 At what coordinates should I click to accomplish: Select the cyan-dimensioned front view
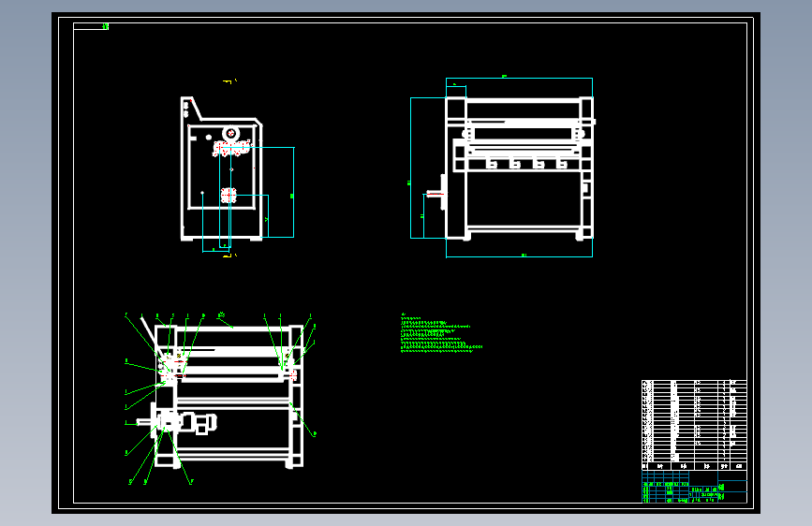click(x=502, y=167)
